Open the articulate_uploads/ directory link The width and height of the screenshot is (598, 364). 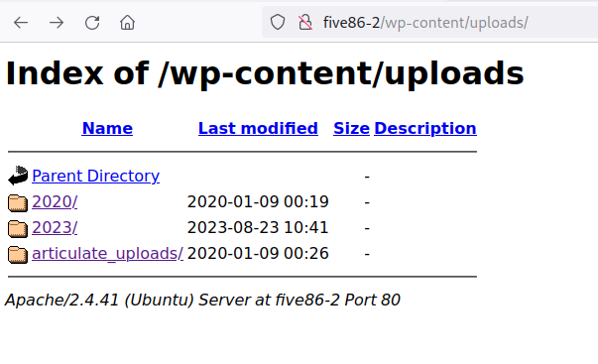pyautogui.click(x=107, y=254)
